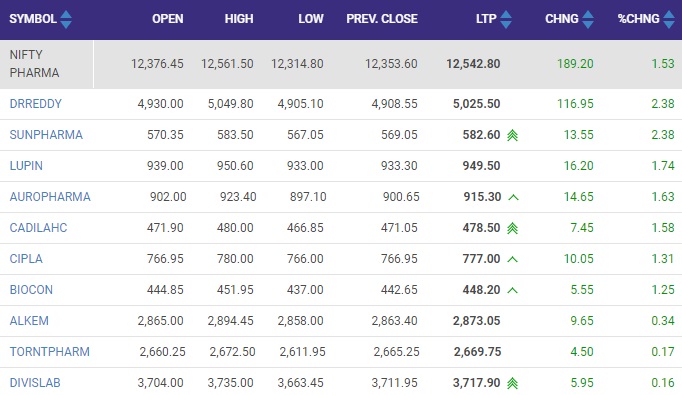This screenshot has width=682, height=395.
Task: Click the OPEN column header
Action: coord(167,19)
